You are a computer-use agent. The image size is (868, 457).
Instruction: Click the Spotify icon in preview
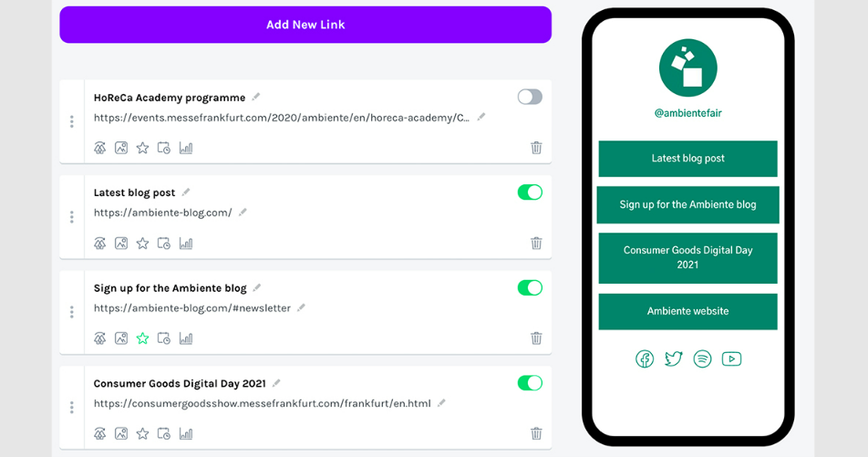click(x=702, y=359)
